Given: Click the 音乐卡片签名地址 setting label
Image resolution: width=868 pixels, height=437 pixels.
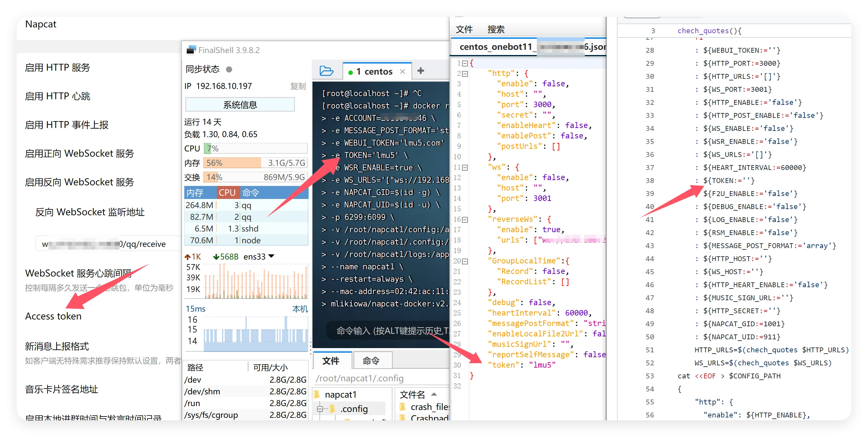Looking at the screenshot, I should (x=61, y=389).
